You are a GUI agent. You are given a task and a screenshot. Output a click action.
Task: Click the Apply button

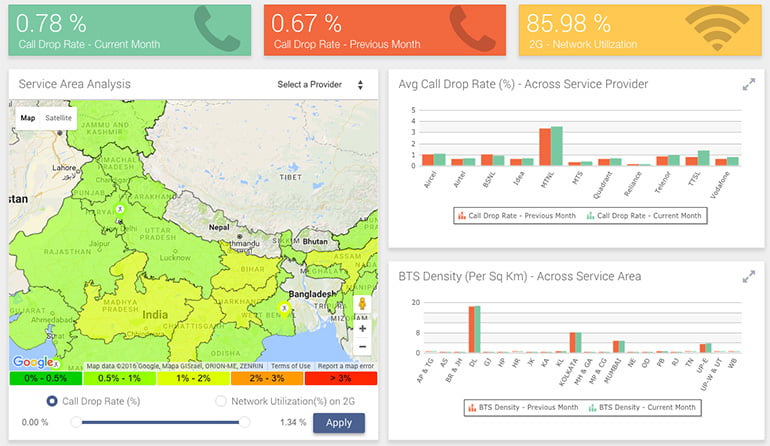[339, 423]
